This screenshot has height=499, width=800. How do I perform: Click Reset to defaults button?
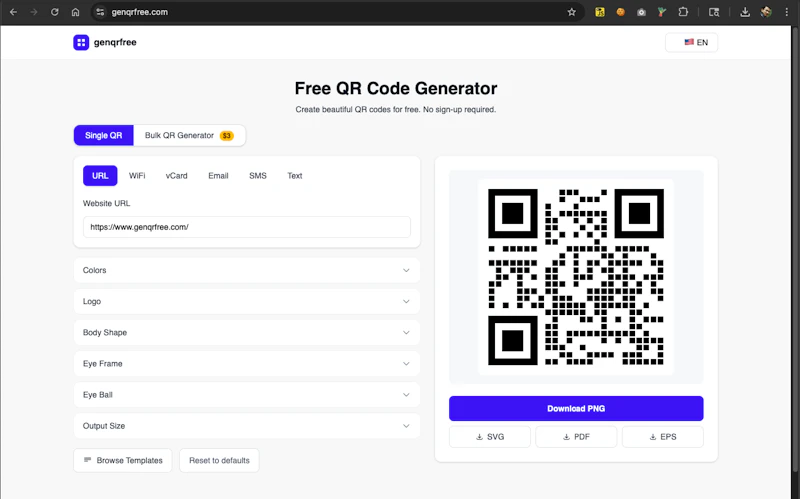219,460
